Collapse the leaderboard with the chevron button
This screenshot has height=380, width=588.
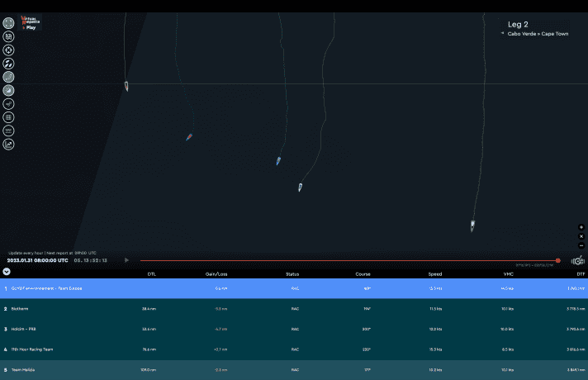pos(7,272)
